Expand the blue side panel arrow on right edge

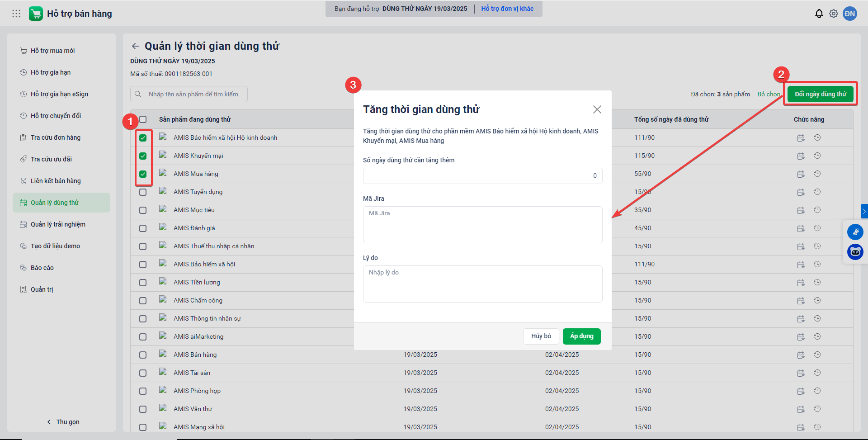point(864,211)
